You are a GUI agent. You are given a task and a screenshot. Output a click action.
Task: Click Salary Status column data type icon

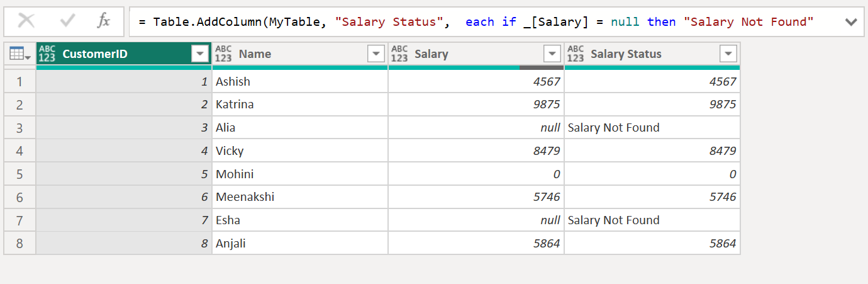[x=576, y=54]
